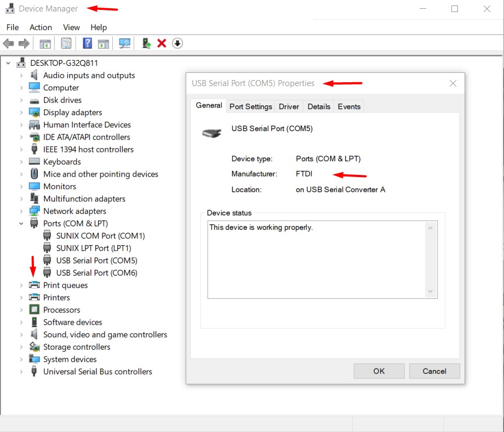
Task: Open the View menu
Action: tap(71, 27)
